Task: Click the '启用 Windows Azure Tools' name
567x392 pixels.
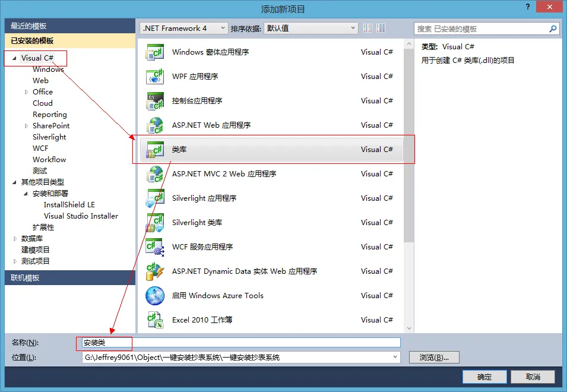Action: [x=218, y=295]
